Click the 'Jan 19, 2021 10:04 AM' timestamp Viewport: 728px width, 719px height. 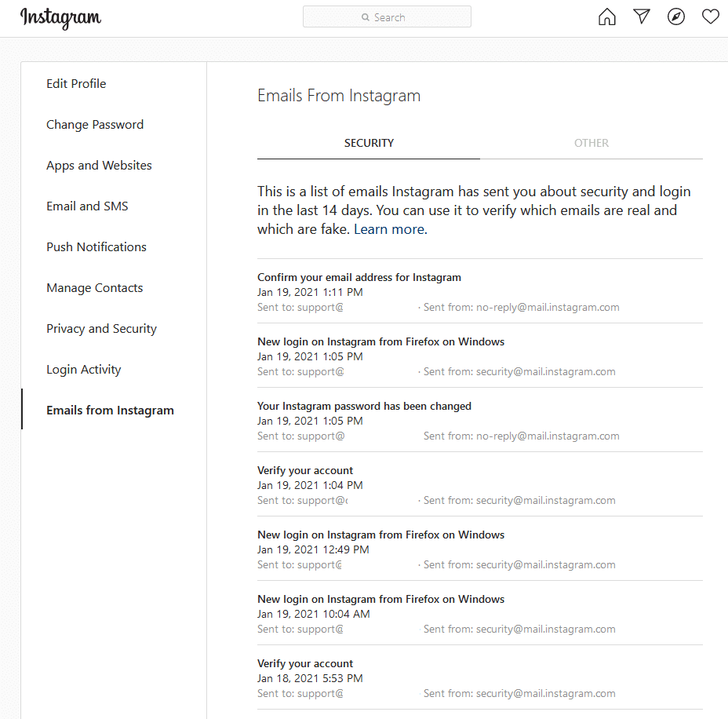[314, 614]
